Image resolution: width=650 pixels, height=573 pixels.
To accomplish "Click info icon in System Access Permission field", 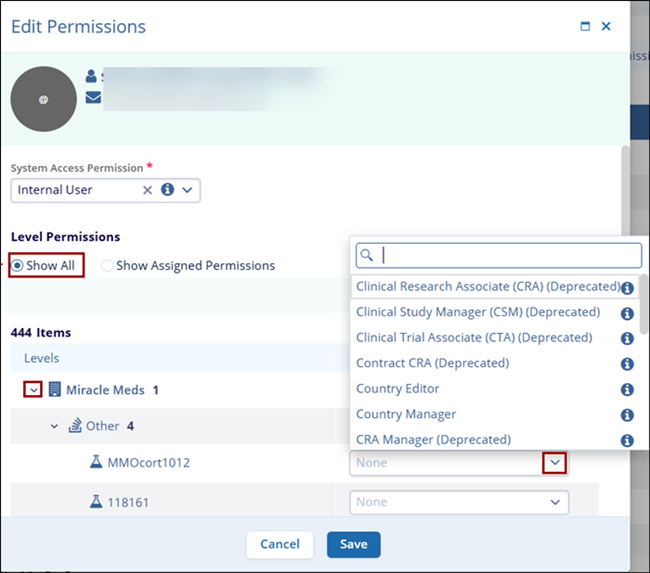I will pyautogui.click(x=167, y=189).
